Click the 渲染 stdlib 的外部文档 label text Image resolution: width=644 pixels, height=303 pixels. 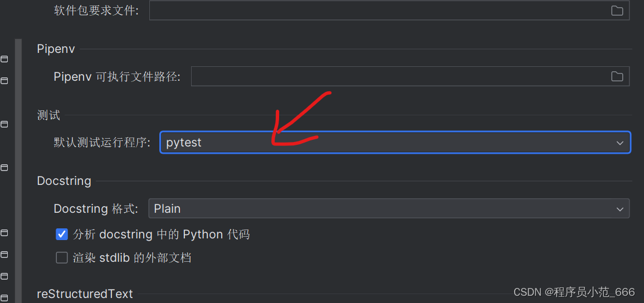132,258
